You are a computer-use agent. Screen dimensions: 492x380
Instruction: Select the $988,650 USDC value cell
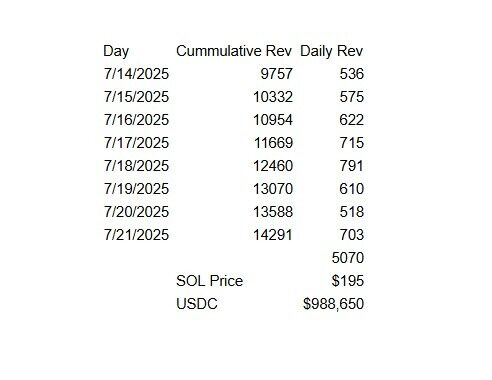pyautogui.click(x=333, y=304)
